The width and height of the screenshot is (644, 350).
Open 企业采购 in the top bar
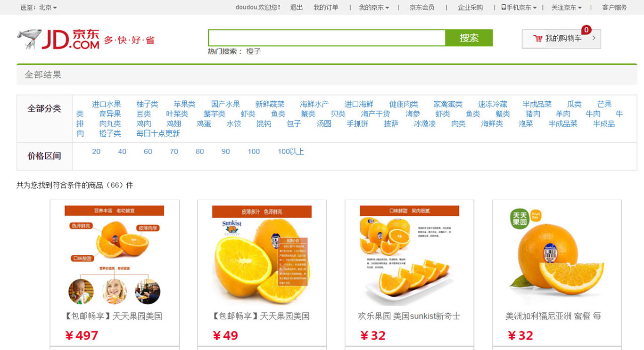(x=470, y=8)
